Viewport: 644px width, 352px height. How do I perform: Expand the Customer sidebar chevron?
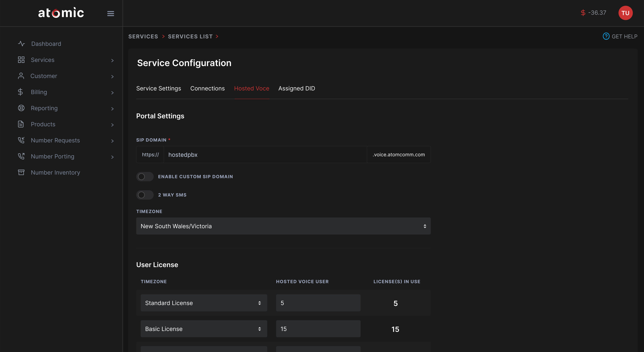pos(112,76)
